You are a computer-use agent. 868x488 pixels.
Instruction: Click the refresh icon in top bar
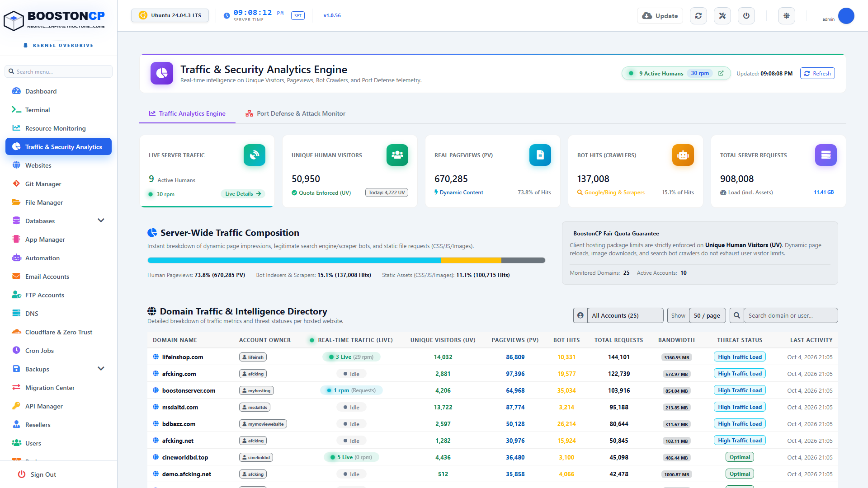point(698,16)
